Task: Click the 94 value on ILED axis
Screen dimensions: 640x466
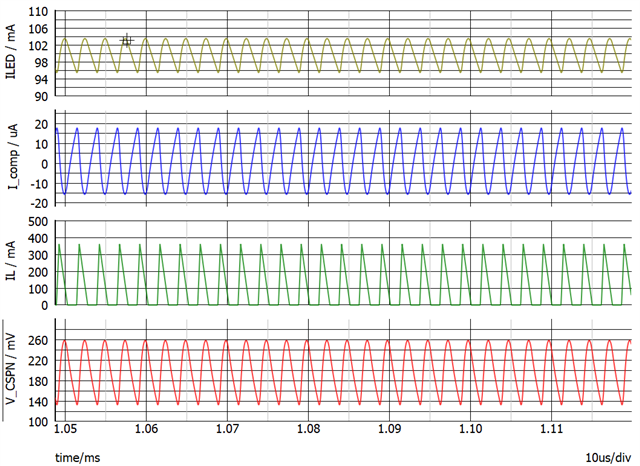Action: pos(41,80)
